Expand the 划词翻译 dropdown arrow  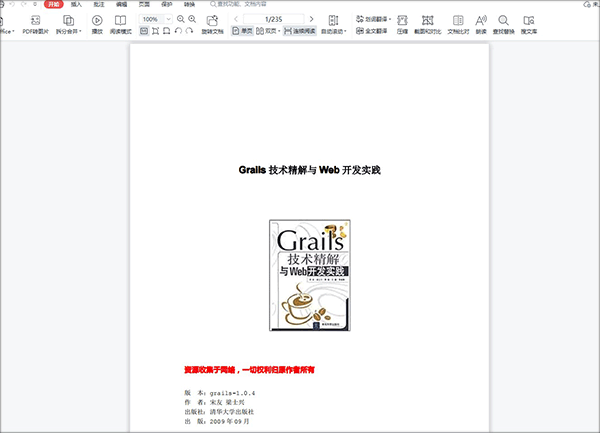coord(390,19)
